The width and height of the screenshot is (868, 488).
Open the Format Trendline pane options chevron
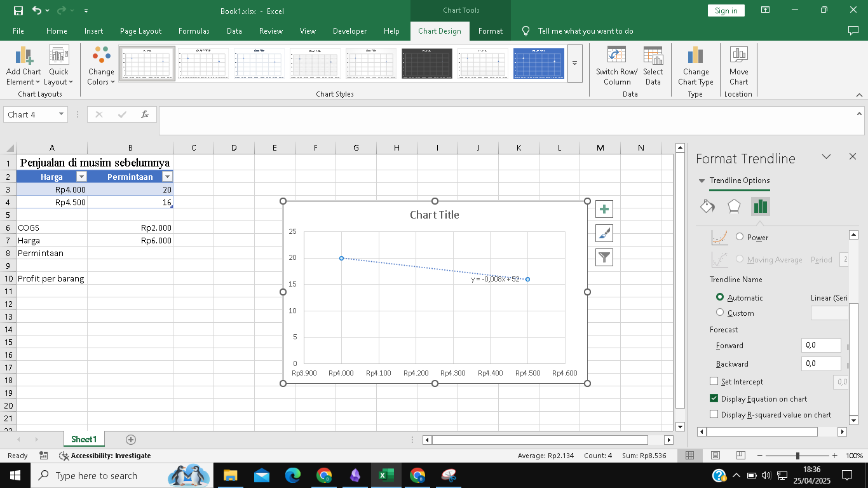pyautogui.click(x=826, y=156)
